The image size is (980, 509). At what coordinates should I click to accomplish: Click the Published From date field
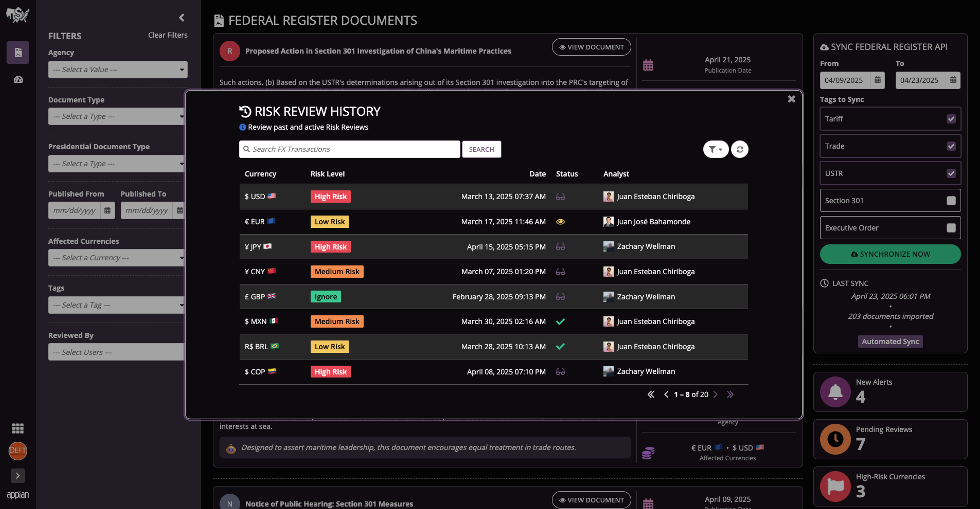74,210
